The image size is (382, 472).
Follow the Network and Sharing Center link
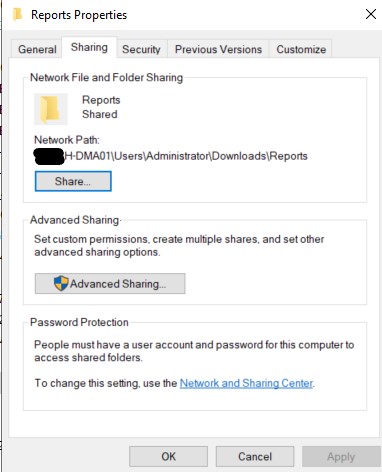246,383
